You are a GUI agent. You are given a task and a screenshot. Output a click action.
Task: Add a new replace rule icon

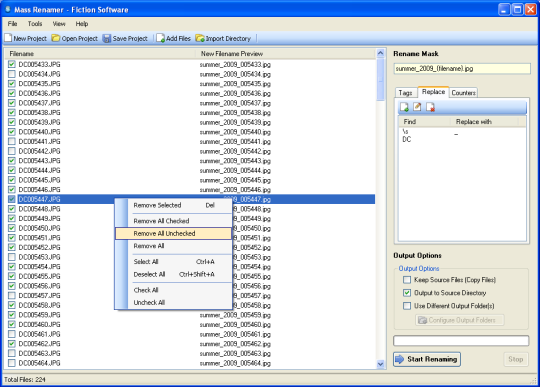point(404,107)
